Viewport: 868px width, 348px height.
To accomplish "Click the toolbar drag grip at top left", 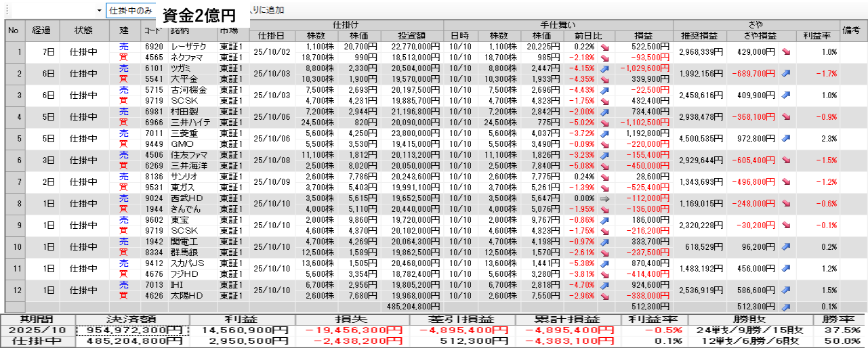I will [x=3, y=11].
